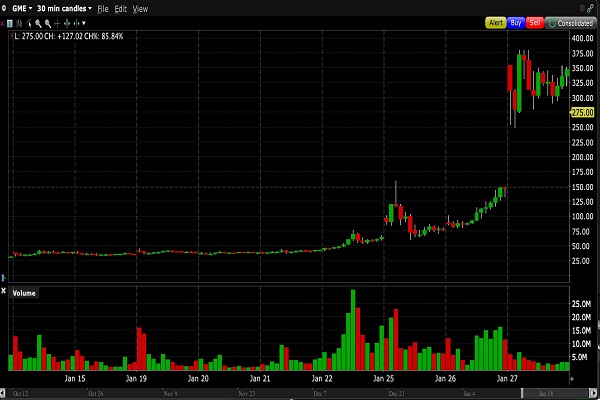Click the zoom out magnifier icon
The height and width of the screenshot is (400, 600).
48,24
